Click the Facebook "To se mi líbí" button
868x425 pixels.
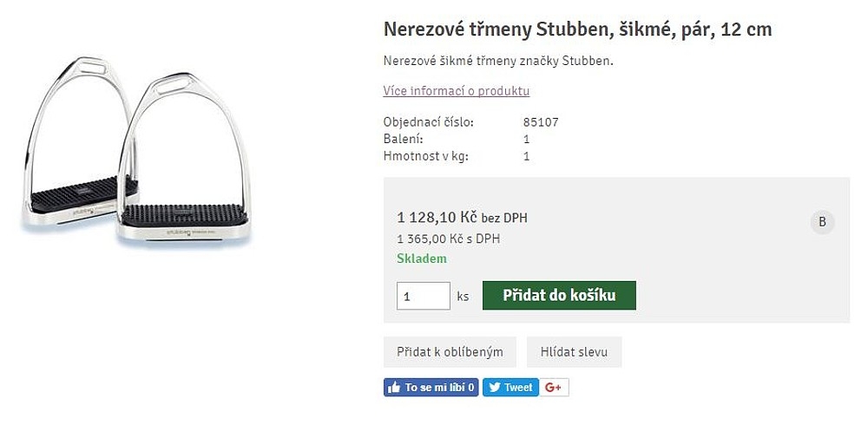pyautogui.click(x=431, y=388)
